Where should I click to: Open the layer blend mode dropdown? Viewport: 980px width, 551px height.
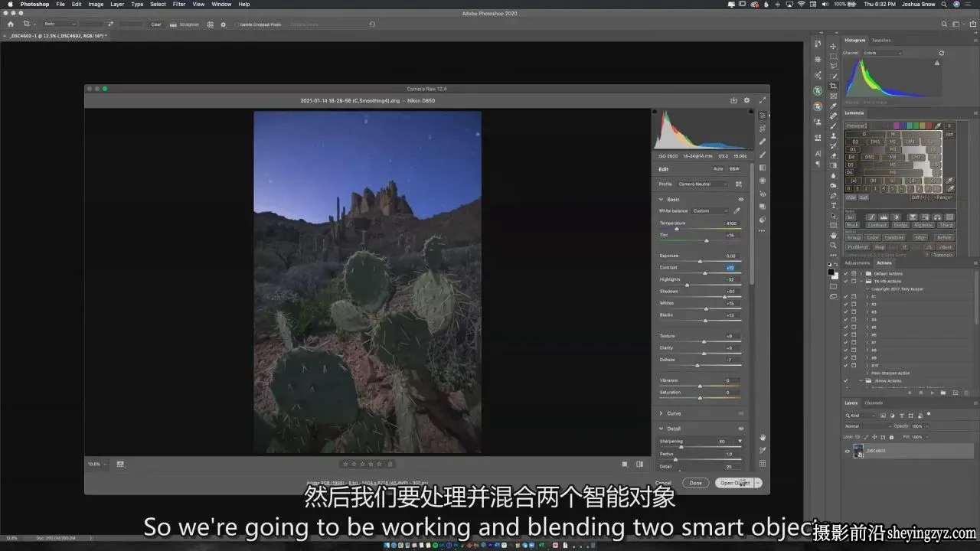(867, 426)
